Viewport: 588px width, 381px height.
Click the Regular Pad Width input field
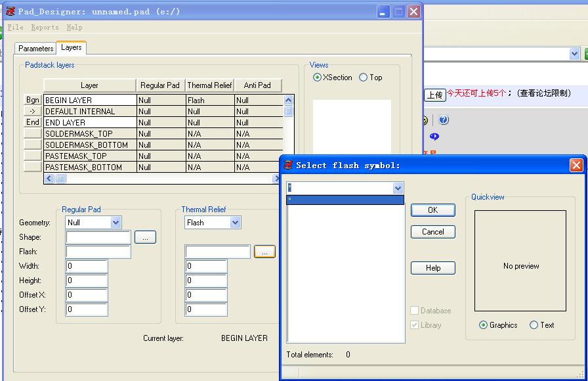(87, 266)
